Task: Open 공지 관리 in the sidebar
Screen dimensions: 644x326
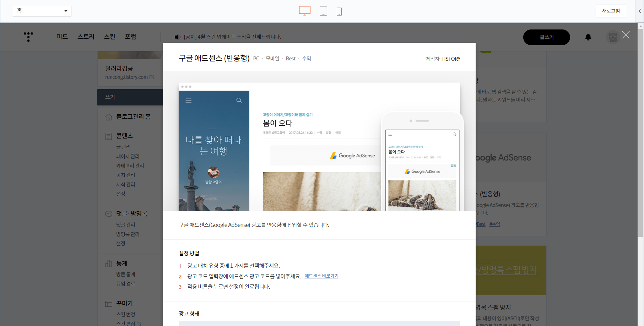Action: click(126, 175)
